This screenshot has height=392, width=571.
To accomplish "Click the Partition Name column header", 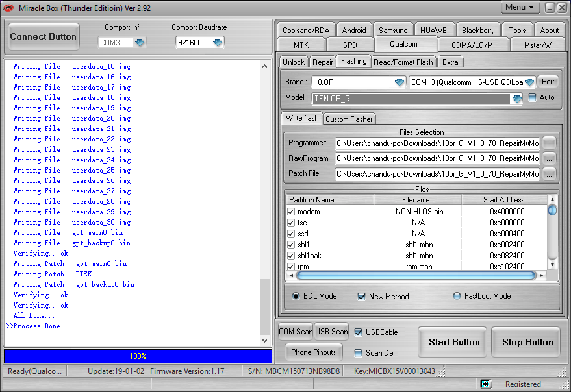I will coord(329,199).
